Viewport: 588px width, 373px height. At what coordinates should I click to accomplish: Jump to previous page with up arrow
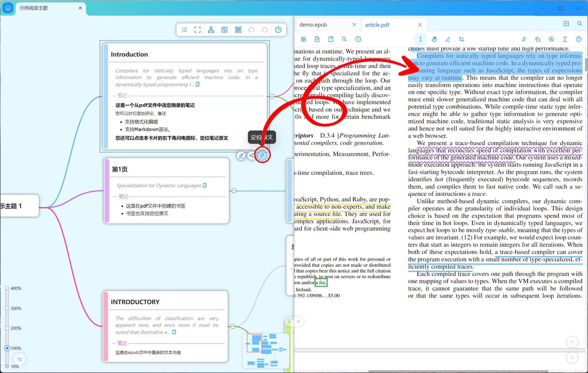pos(572,342)
